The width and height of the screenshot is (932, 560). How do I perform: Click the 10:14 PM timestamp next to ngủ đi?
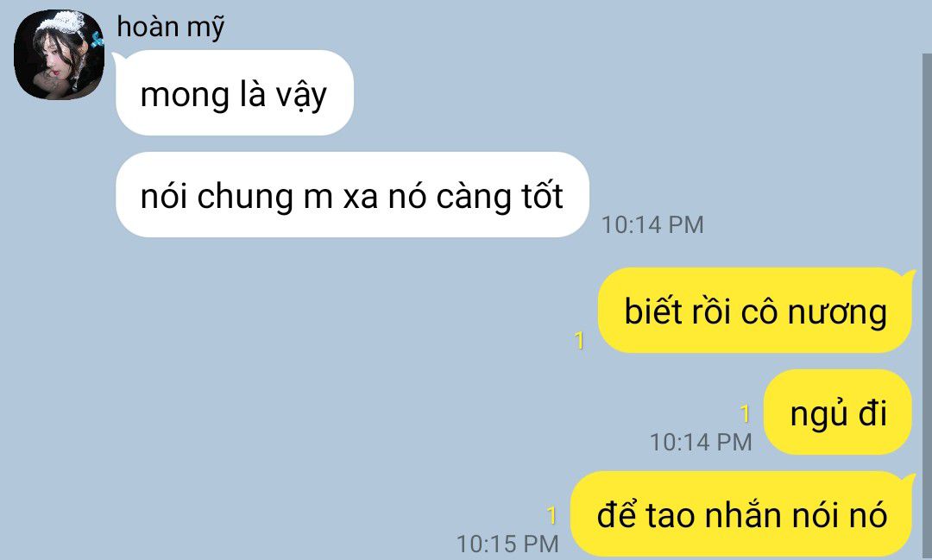click(701, 443)
